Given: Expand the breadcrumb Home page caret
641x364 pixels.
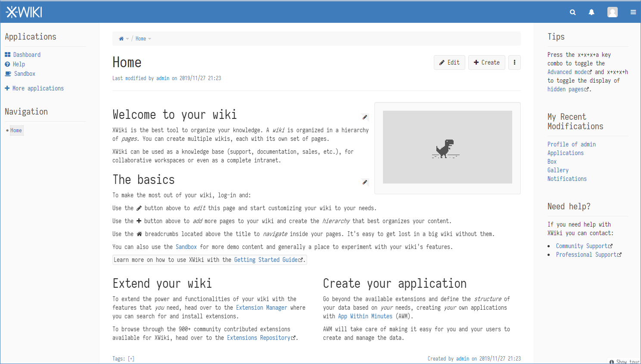Looking at the screenshot, I should pos(149,39).
